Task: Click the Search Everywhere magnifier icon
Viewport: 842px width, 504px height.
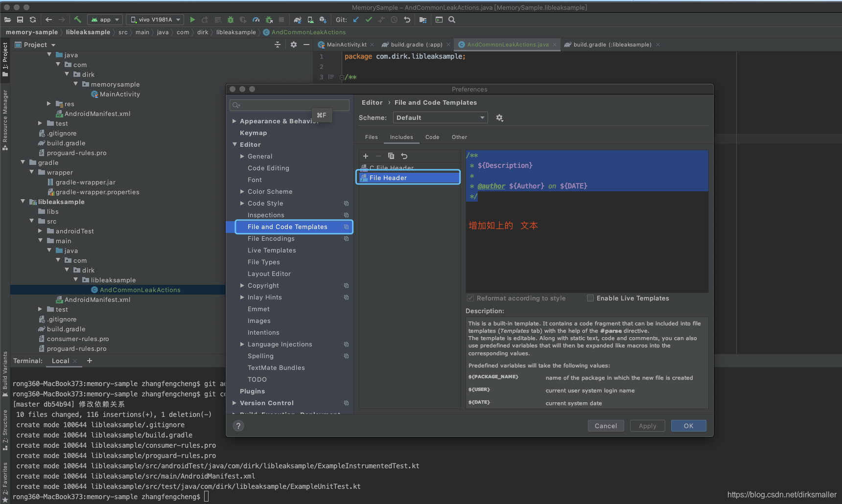Action: pyautogui.click(x=452, y=20)
